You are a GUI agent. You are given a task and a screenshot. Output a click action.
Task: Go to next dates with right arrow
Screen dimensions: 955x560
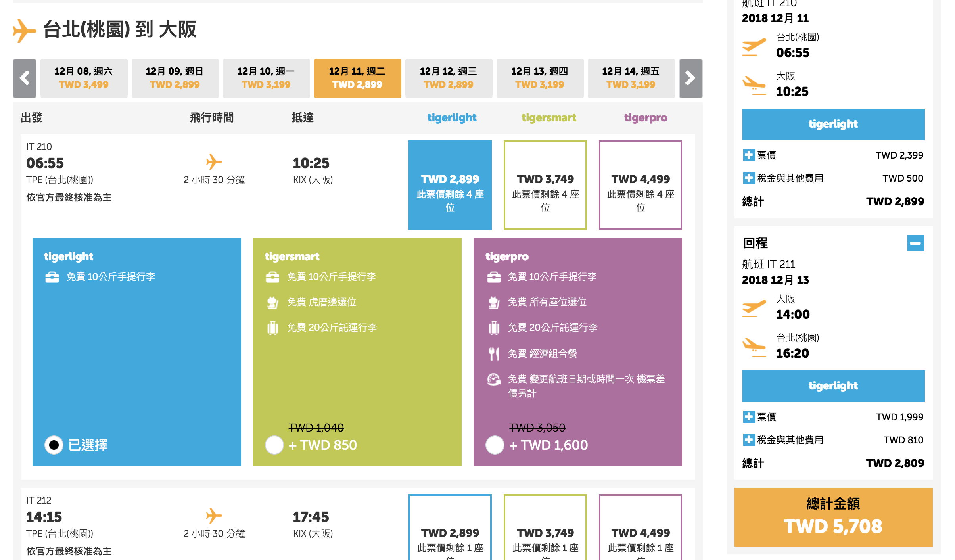690,78
